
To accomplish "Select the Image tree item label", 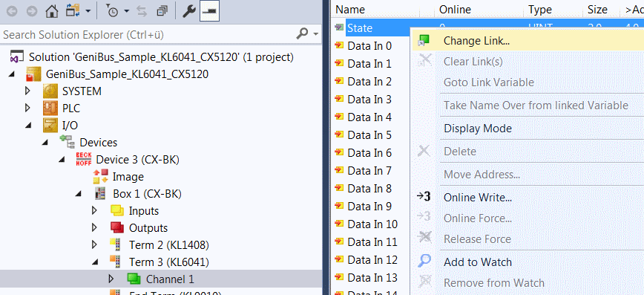I will 128,177.
